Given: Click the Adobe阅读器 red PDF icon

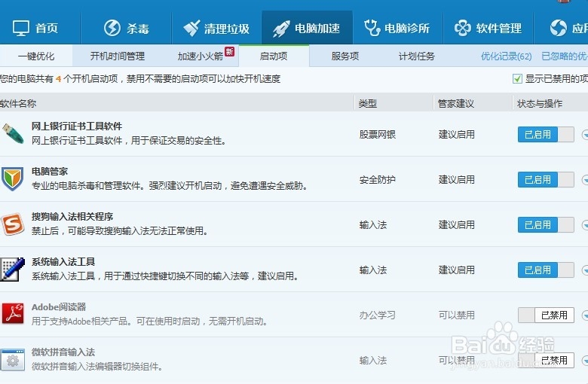Looking at the screenshot, I should (x=13, y=313).
